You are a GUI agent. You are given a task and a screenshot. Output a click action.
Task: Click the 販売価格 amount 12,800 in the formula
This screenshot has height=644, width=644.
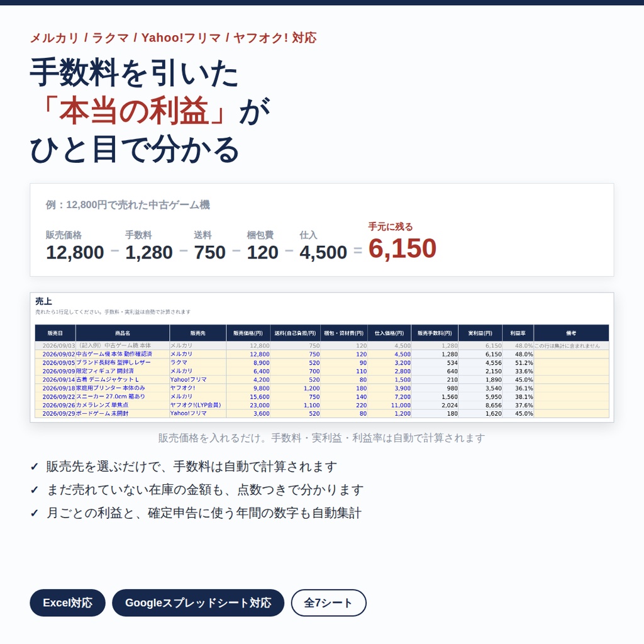(x=75, y=252)
